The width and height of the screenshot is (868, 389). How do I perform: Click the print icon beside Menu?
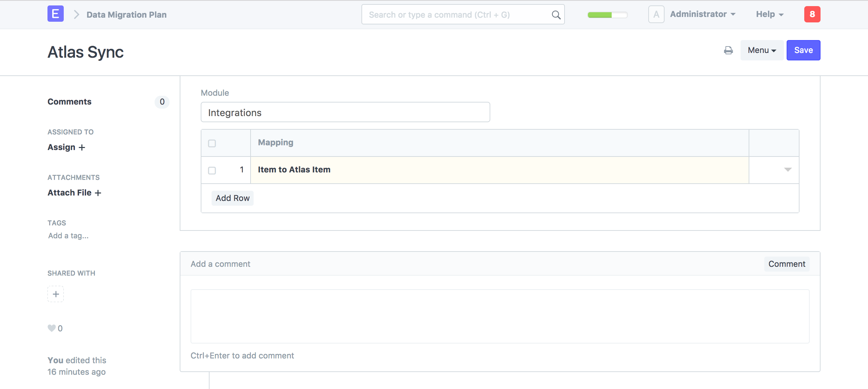click(728, 51)
